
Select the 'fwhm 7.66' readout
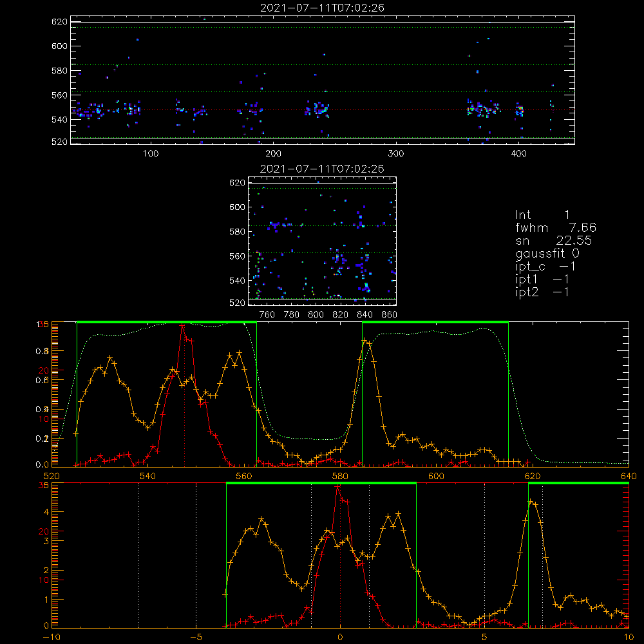(556, 227)
